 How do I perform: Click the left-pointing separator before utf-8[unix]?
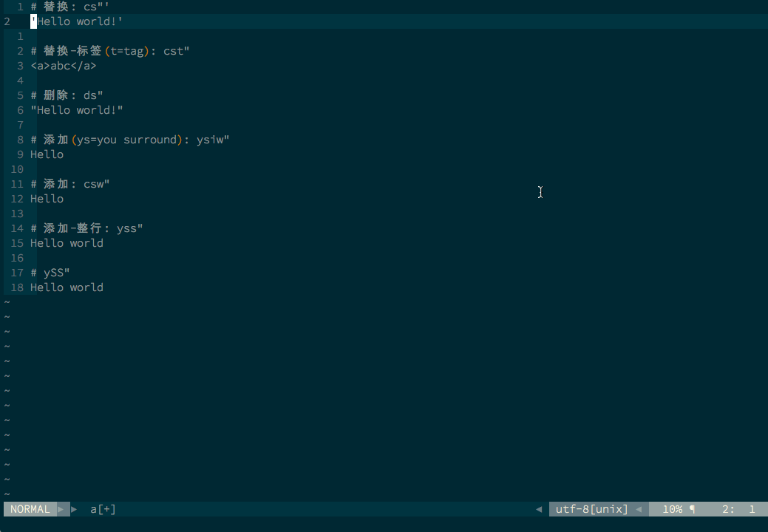click(540, 509)
